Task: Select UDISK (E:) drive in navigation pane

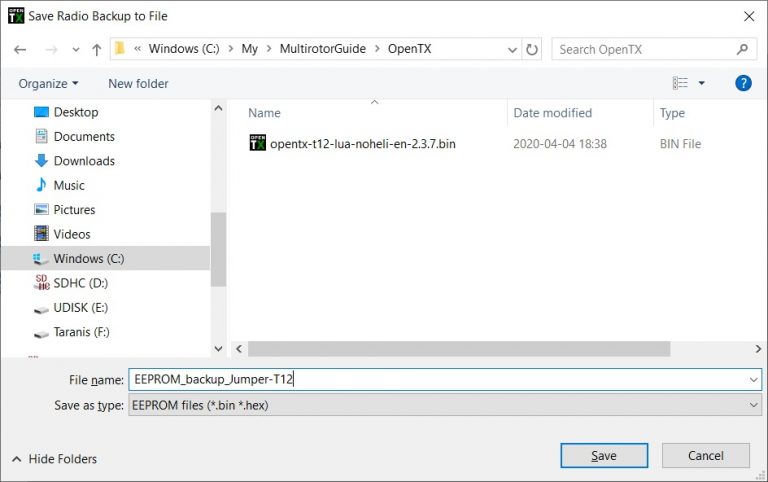Action: 80,308
